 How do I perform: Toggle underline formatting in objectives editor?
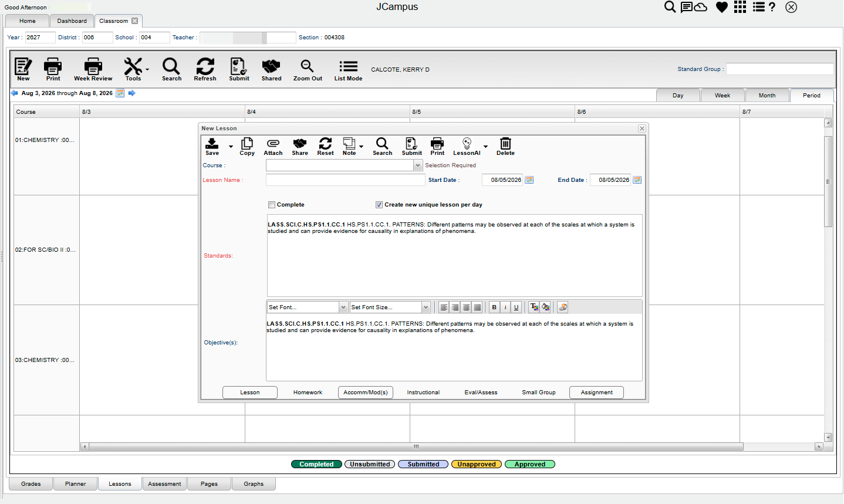pyautogui.click(x=516, y=307)
